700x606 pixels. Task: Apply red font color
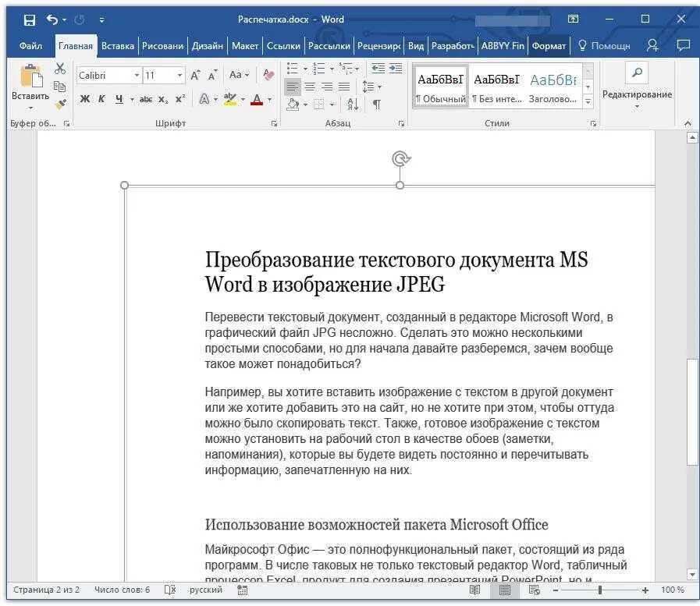point(257,99)
